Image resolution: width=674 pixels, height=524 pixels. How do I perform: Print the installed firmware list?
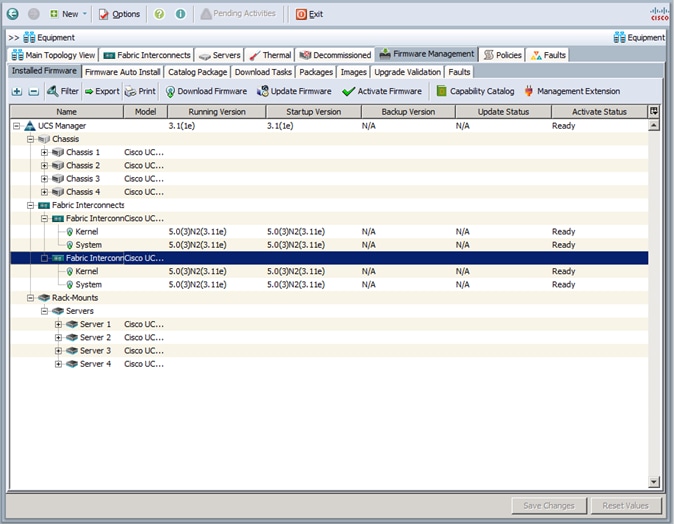coord(140,91)
